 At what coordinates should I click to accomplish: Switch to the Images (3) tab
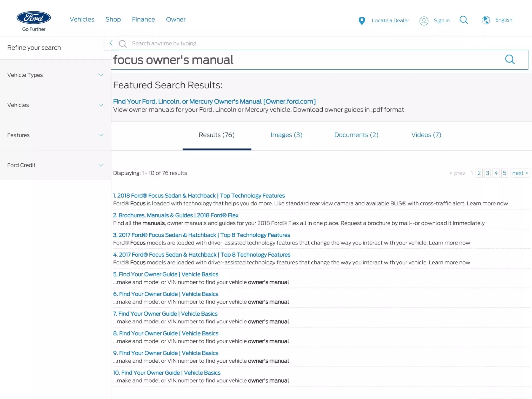pyautogui.click(x=286, y=135)
